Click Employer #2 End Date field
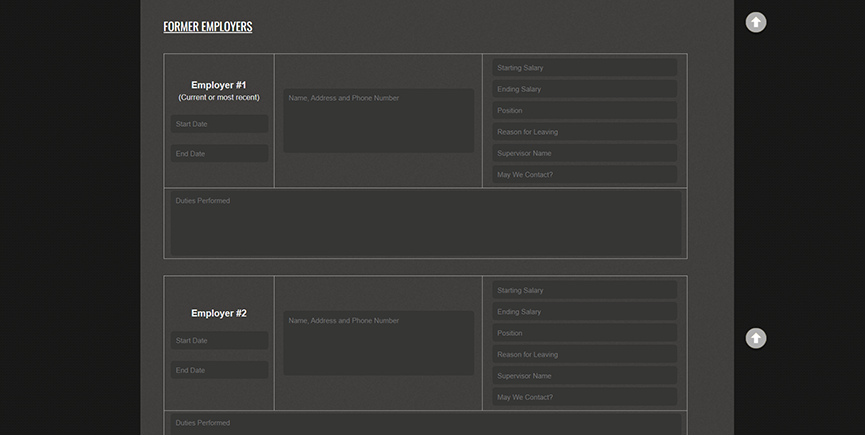 [219, 370]
